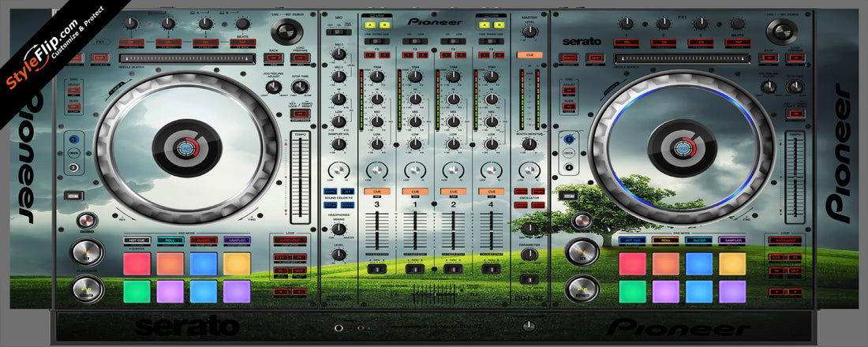This screenshot has width=868, height=347.
Task: Tap the green performance pad on left deck
Action: pos(137,292)
